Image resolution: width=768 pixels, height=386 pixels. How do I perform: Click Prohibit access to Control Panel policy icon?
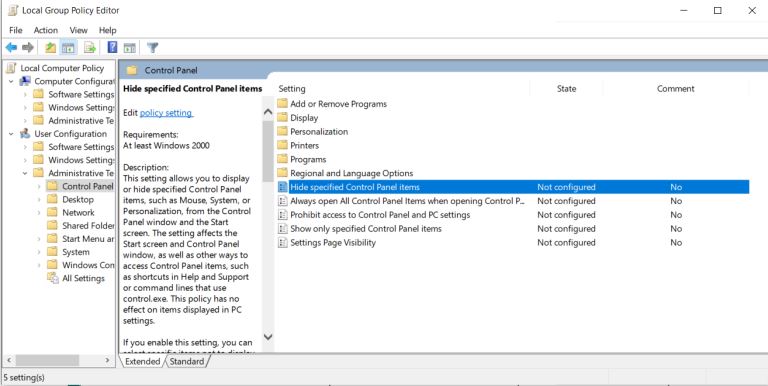[283, 215]
